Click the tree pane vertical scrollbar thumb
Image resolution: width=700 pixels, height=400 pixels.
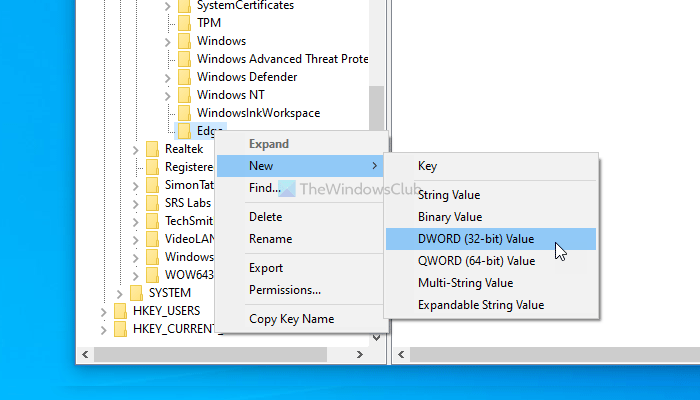point(377,108)
